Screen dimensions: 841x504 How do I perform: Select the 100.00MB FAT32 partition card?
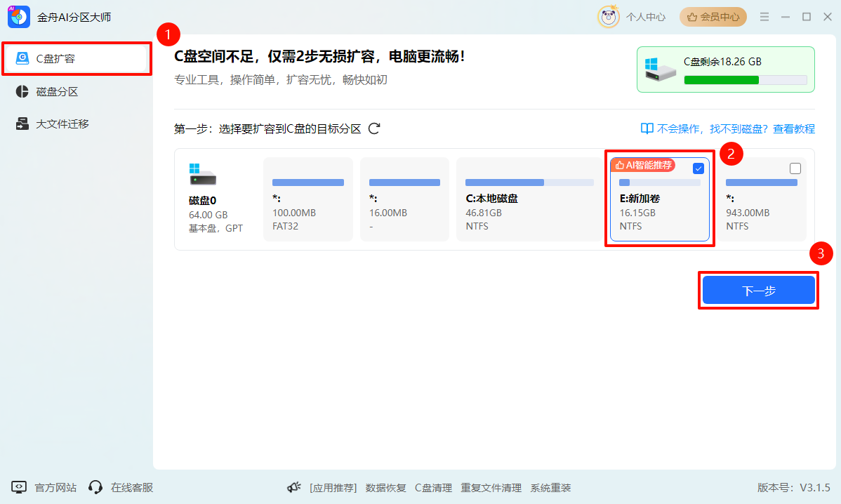click(x=307, y=199)
